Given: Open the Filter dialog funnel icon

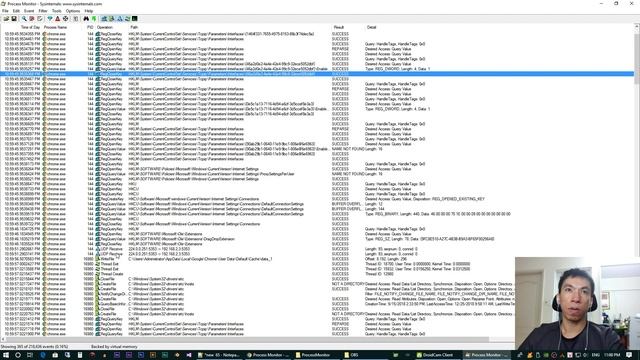Looking at the screenshot, I should point(50,19).
